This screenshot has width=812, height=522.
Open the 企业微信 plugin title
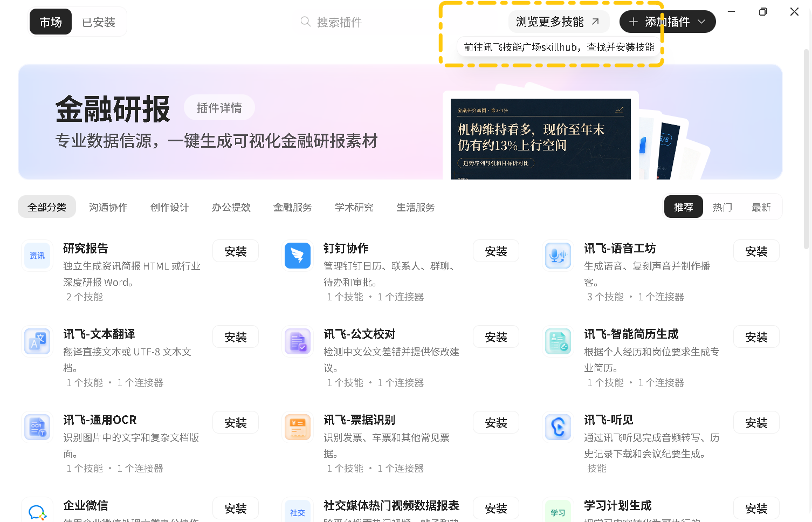click(86, 506)
